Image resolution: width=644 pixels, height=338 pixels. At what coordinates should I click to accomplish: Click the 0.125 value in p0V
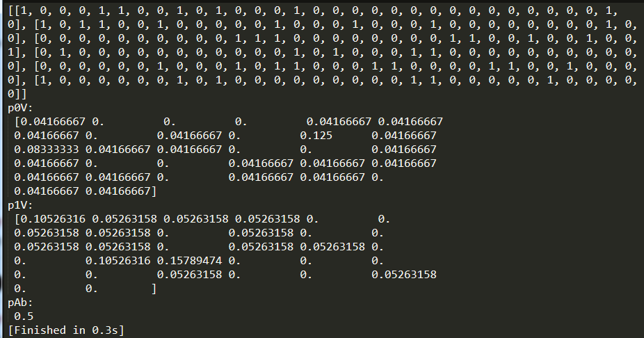316,136
